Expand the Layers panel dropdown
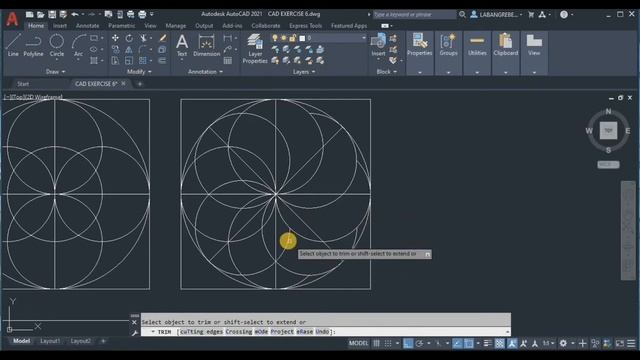 coord(304,71)
